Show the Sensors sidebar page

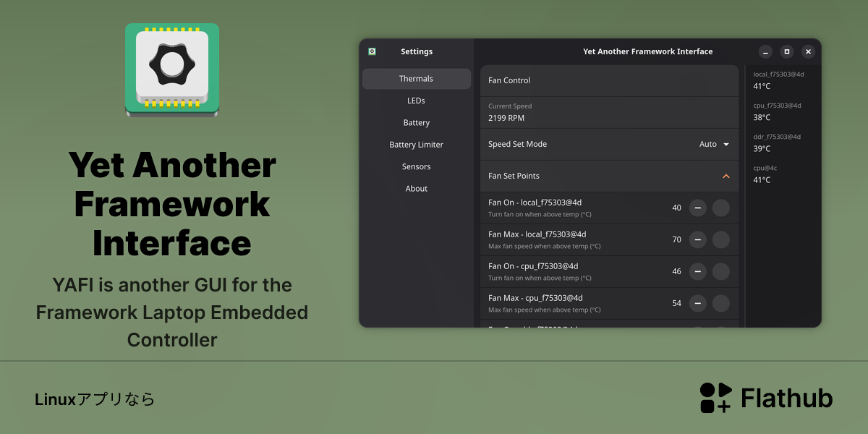pyautogui.click(x=417, y=166)
